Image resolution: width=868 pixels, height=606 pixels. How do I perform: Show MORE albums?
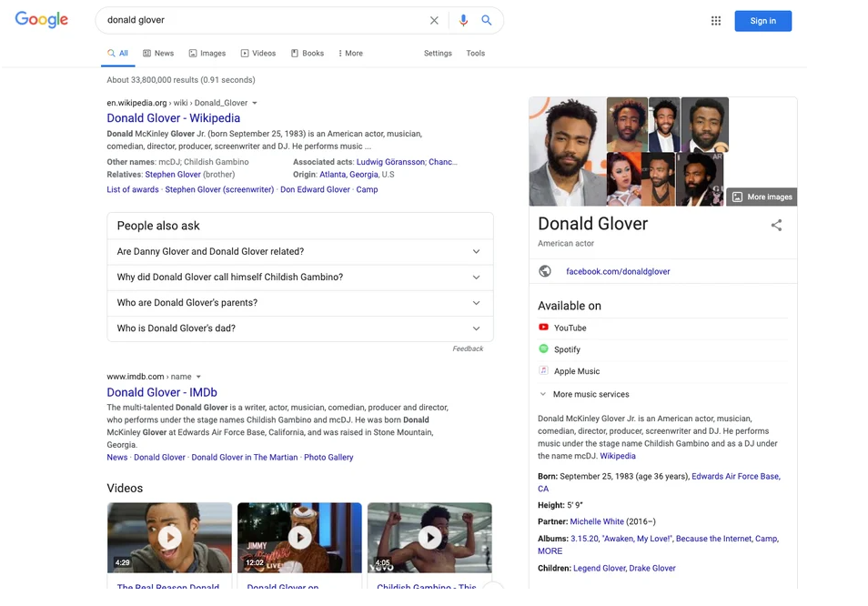(550, 551)
